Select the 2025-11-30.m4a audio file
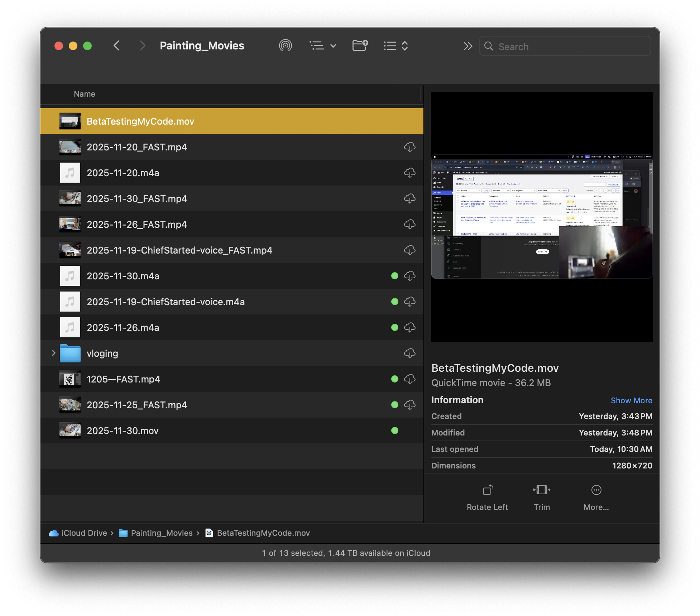This screenshot has height=616, width=700. point(232,276)
